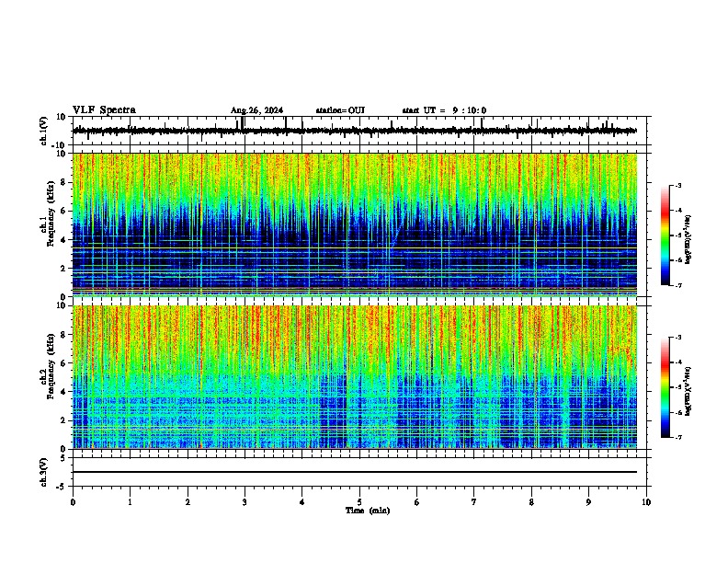Click tick label '1' on the Time axis
This screenshot has height=563, width=728.
click(x=130, y=502)
